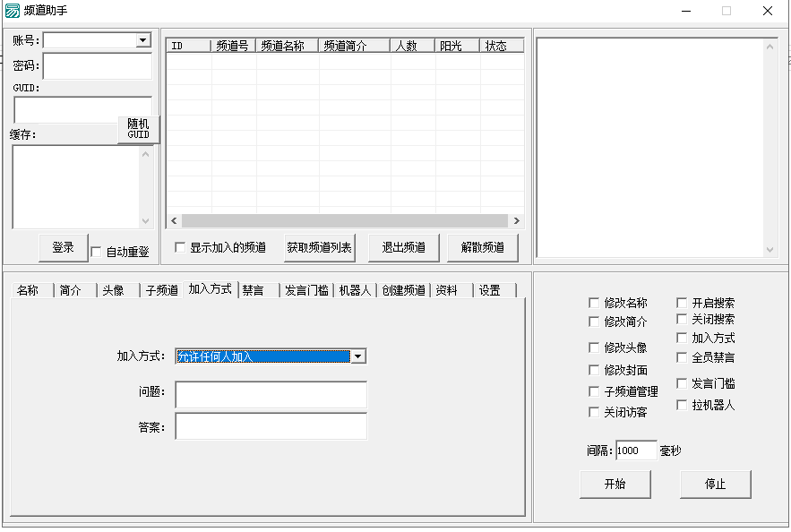
Task: Click the 频道助手 app icon in title bar
Action: [12, 11]
